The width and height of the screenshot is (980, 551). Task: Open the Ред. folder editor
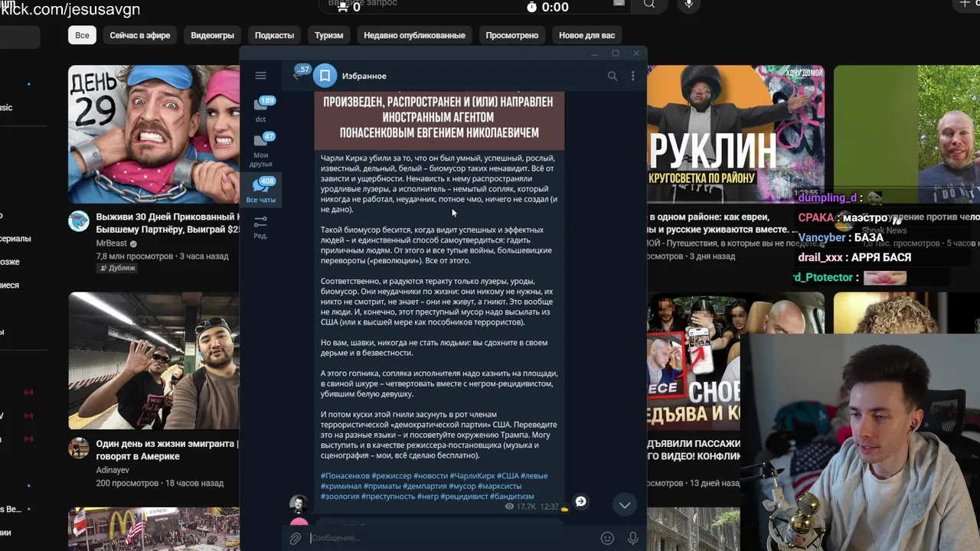(260, 227)
